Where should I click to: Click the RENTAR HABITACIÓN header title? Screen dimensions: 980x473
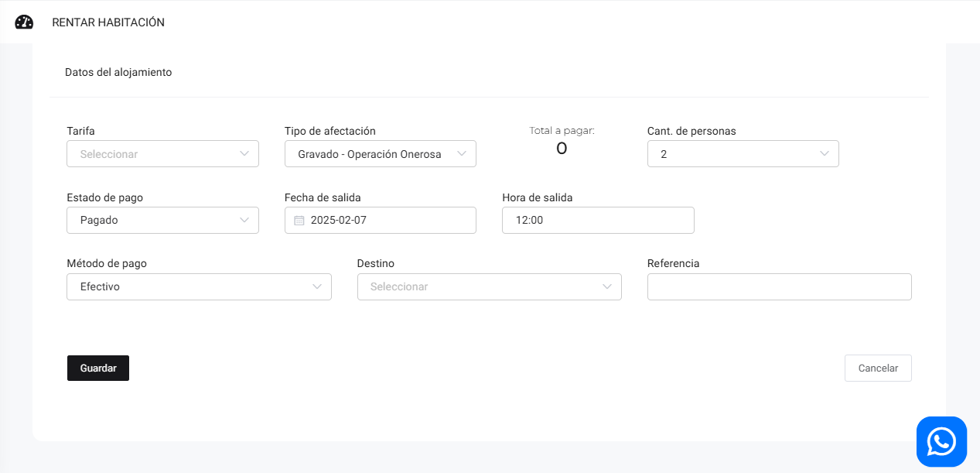(x=108, y=22)
